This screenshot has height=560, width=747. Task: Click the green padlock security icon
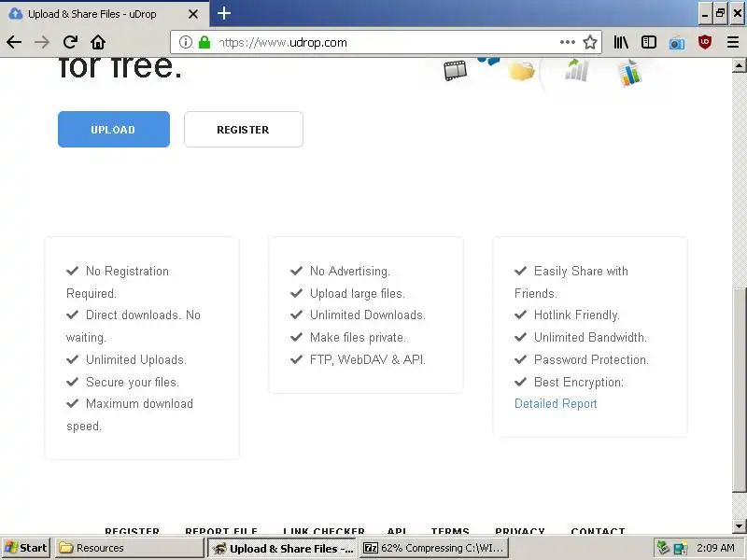pos(204,42)
